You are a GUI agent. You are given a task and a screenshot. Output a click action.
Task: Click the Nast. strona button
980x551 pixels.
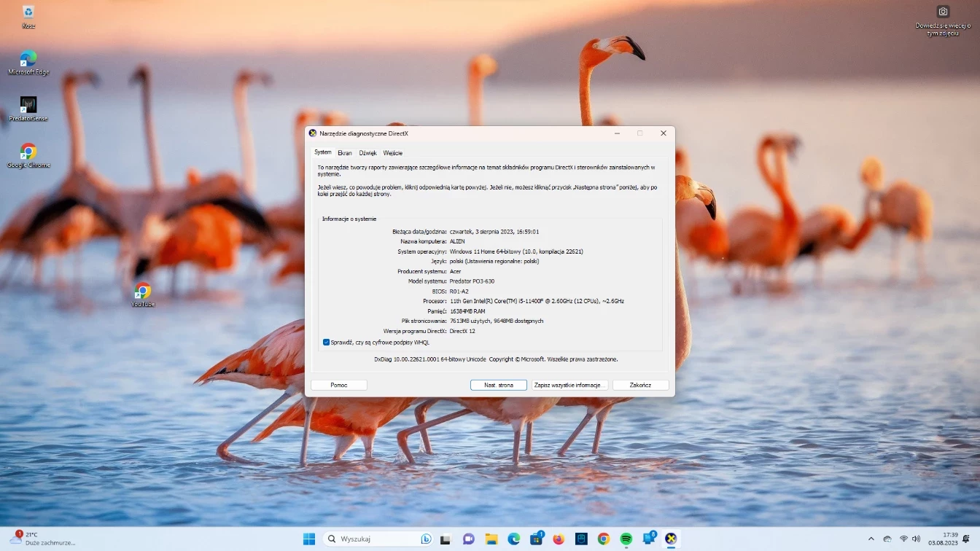tap(499, 385)
